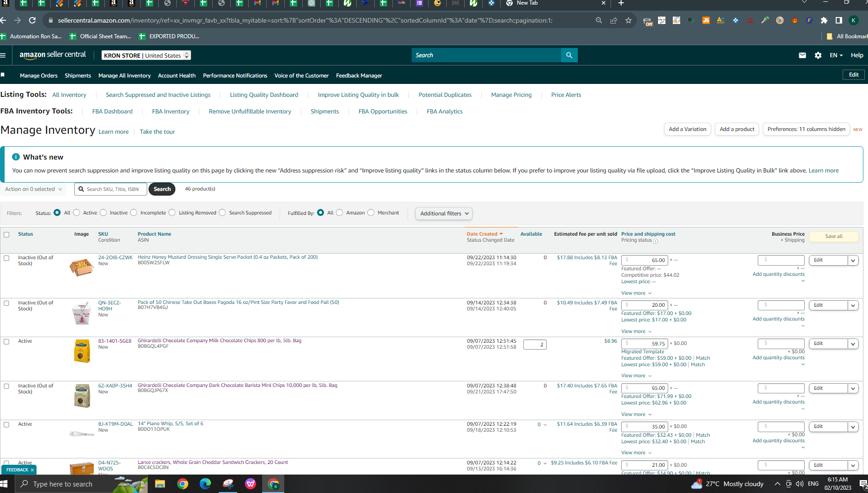Image resolution: width=868 pixels, height=493 pixels.
Task: Select the checkbox for SKU QN-3ECZ-HO9H
Action: [6, 303]
